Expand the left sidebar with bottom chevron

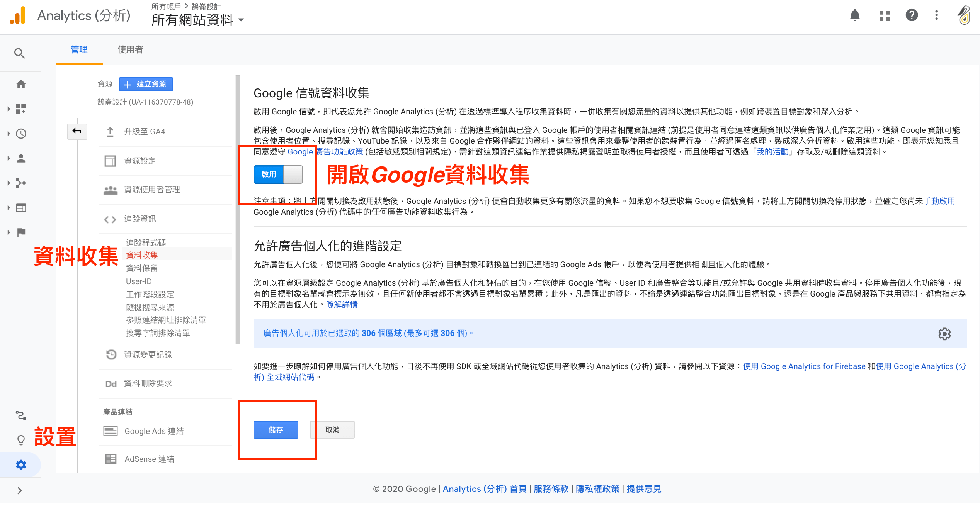point(20,491)
